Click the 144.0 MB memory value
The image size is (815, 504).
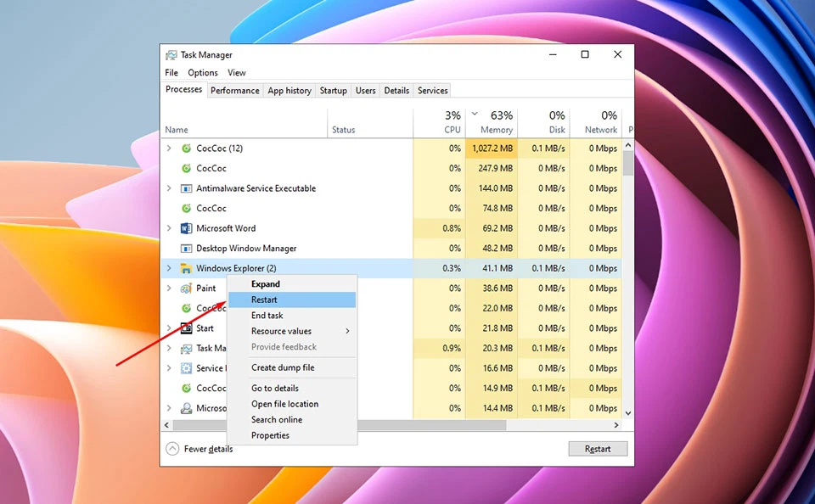pos(495,188)
